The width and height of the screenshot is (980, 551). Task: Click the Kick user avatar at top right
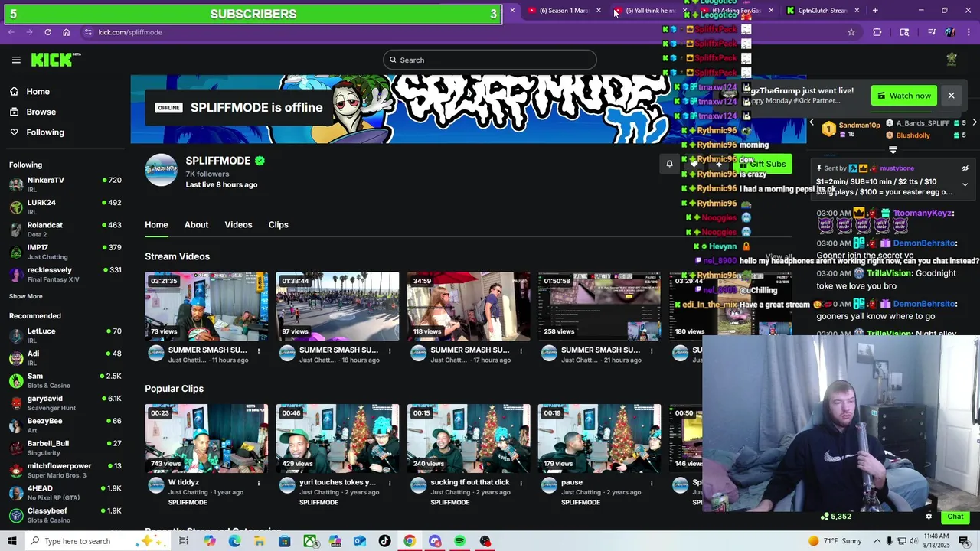[x=952, y=60]
